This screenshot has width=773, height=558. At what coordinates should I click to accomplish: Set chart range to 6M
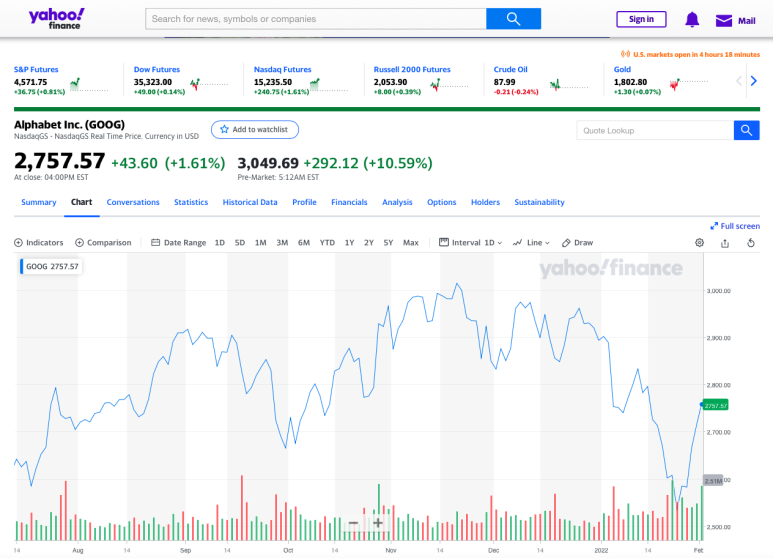click(x=304, y=243)
